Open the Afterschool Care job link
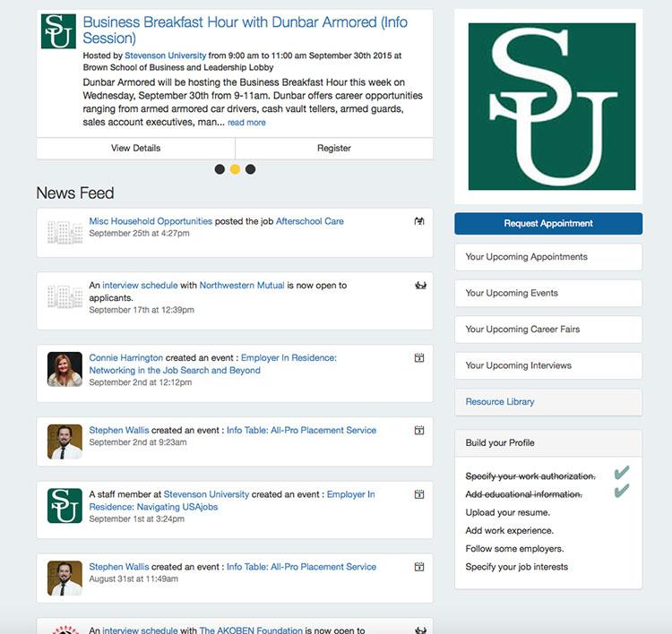Image resolution: width=672 pixels, height=634 pixels. (x=310, y=221)
